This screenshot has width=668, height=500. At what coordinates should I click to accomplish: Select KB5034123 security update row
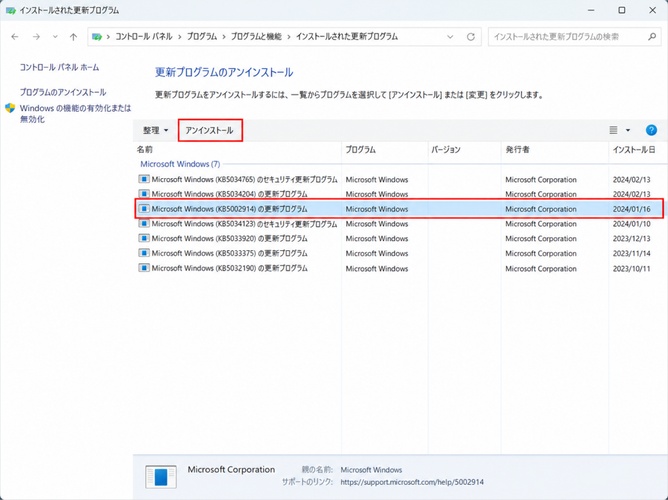coord(399,224)
